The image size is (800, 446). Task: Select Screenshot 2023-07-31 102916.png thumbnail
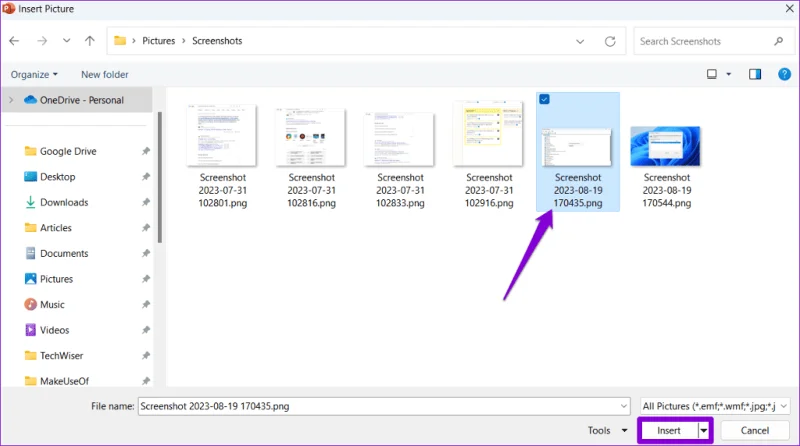(x=489, y=134)
